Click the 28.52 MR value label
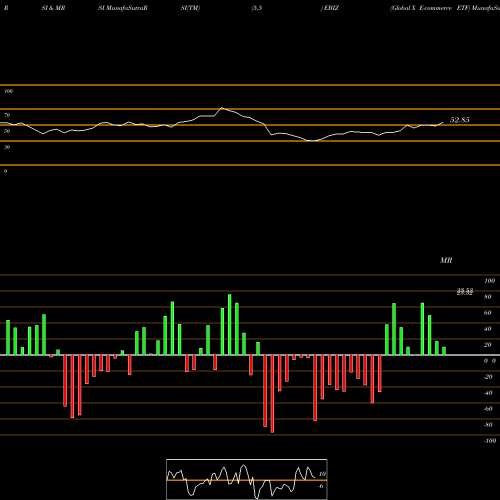Image resolution: width=500 pixels, height=500 pixels. (465, 292)
